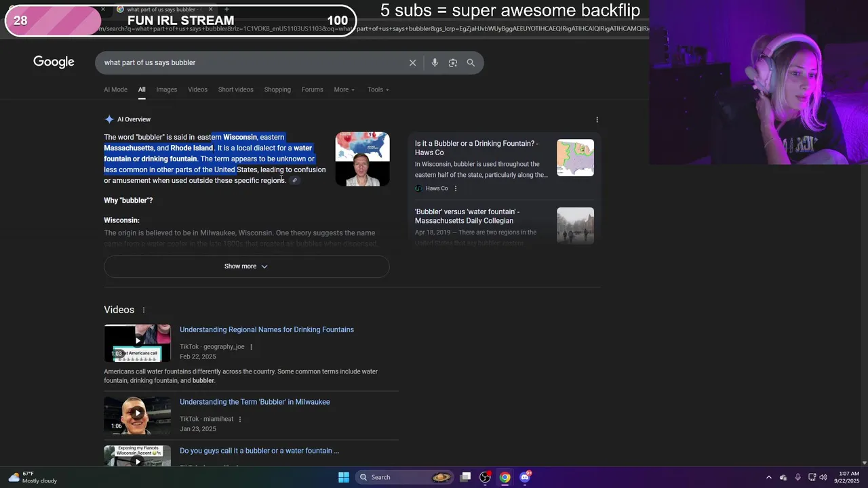868x488 pixels.
Task: Click the Windows taskbar Search box
Action: (x=404, y=477)
